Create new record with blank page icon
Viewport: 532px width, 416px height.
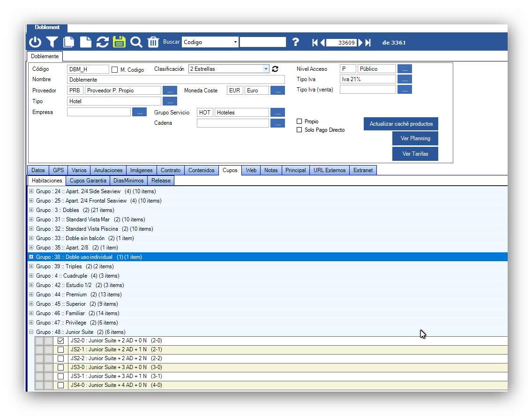tap(86, 42)
